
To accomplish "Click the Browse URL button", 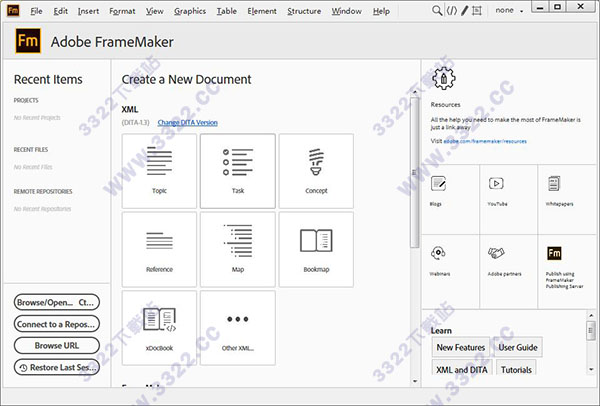I will coord(57,346).
